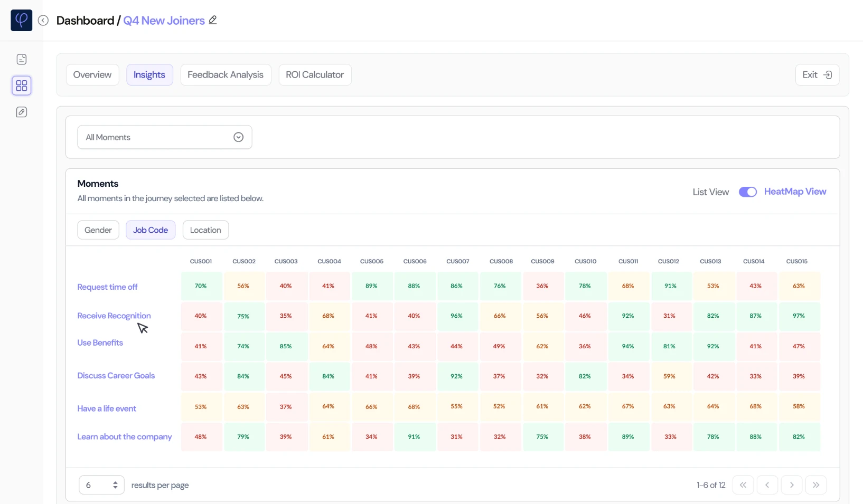Click the 97% cell in Receive Recognition row
This screenshot has width=863, height=504.
point(799,316)
